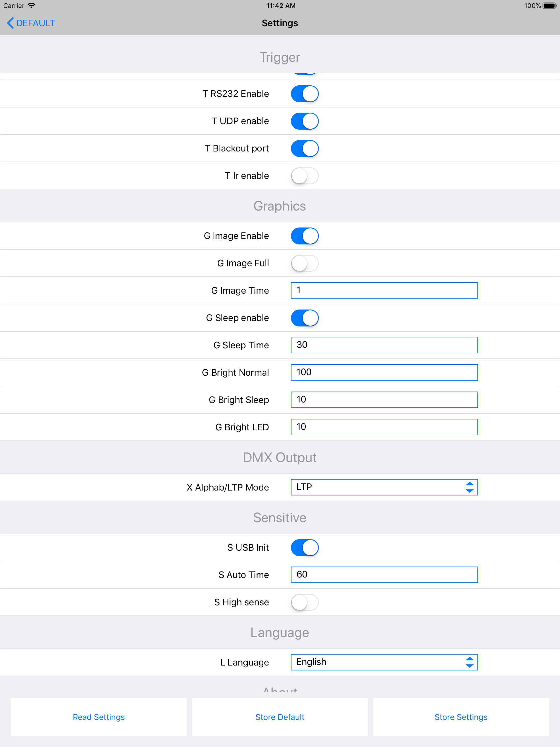560x747 pixels.
Task: Open the X Alphab/LTP Mode picker
Action: pyautogui.click(x=384, y=487)
